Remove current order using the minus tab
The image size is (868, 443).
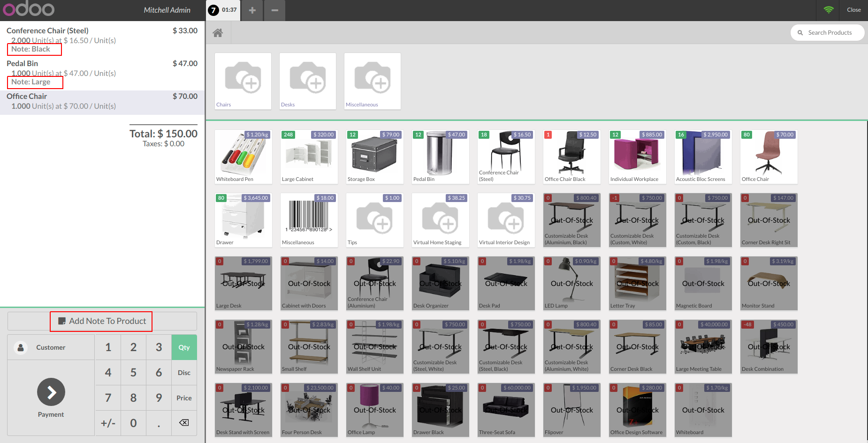[x=275, y=10]
